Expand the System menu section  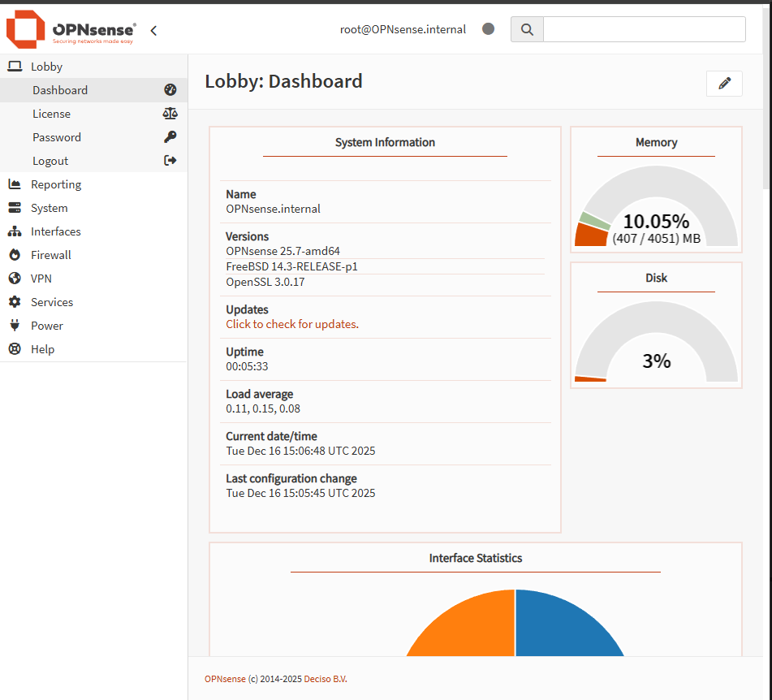tap(51, 207)
